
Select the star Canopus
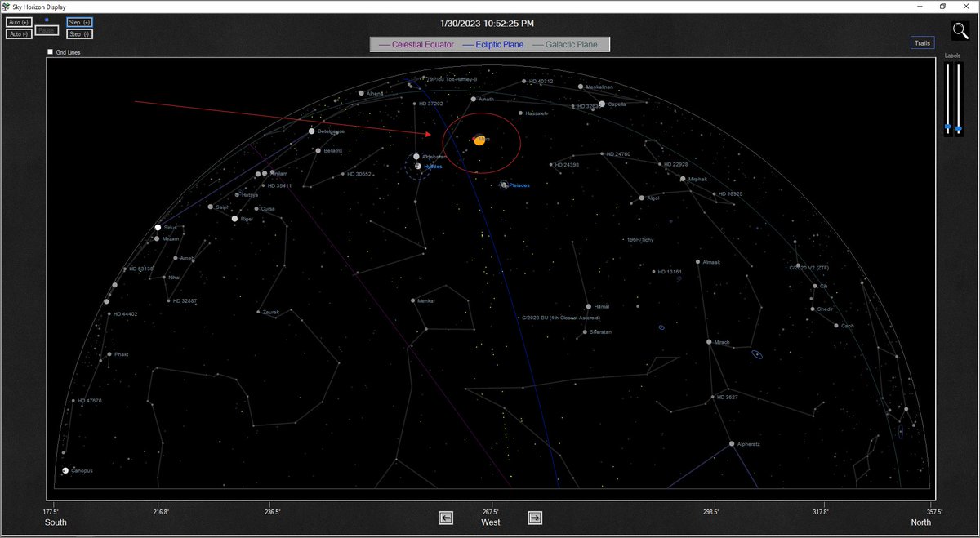[65, 470]
